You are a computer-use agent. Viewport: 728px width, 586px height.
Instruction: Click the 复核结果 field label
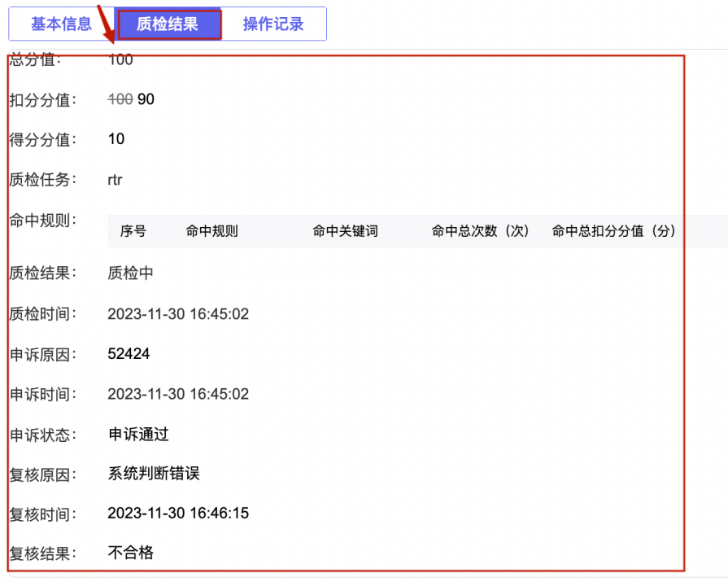[43, 553]
